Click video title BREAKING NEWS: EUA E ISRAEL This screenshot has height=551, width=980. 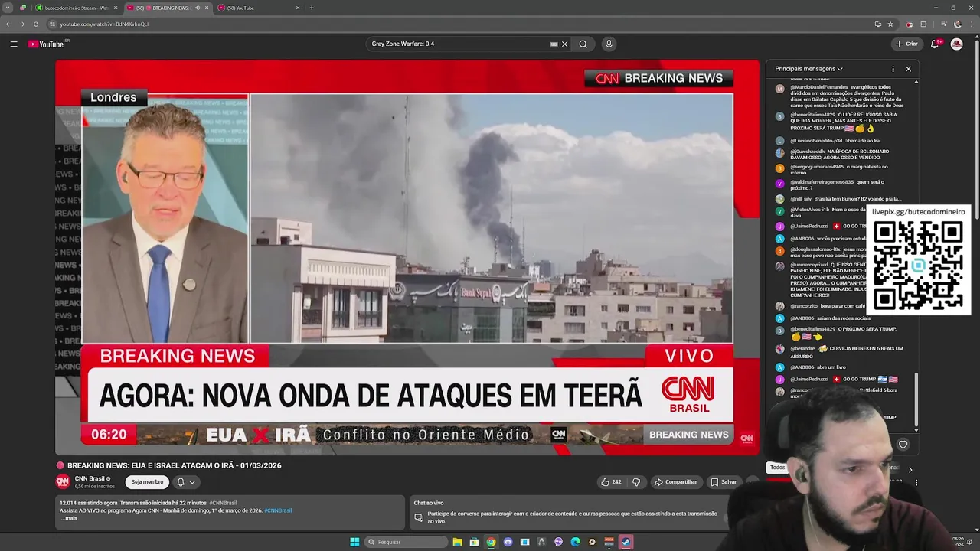click(x=174, y=465)
